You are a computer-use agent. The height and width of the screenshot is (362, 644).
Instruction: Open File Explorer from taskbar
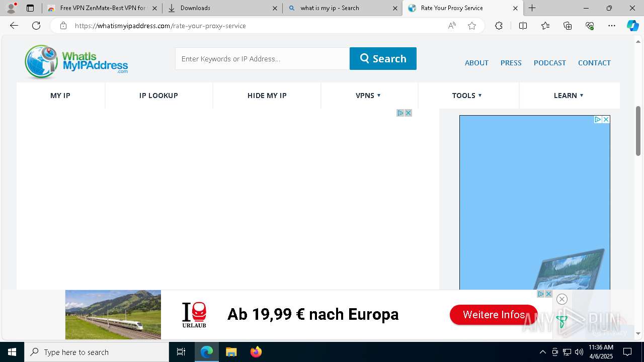pyautogui.click(x=231, y=352)
